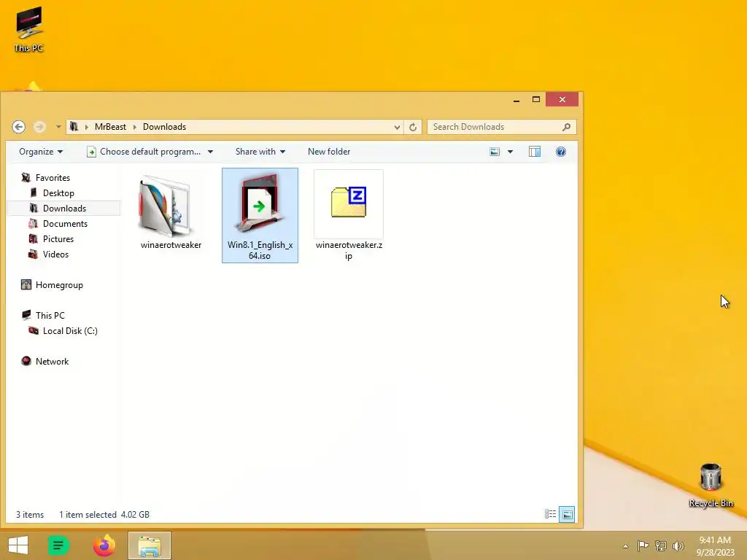The height and width of the screenshot is (560, 747).
Task: Click the Local Disk drive icon
Action: 34,330
